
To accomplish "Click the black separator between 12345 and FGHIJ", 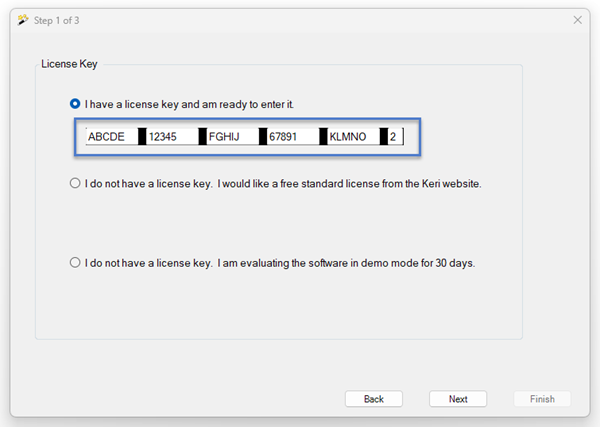I will [x=202, y=137].
